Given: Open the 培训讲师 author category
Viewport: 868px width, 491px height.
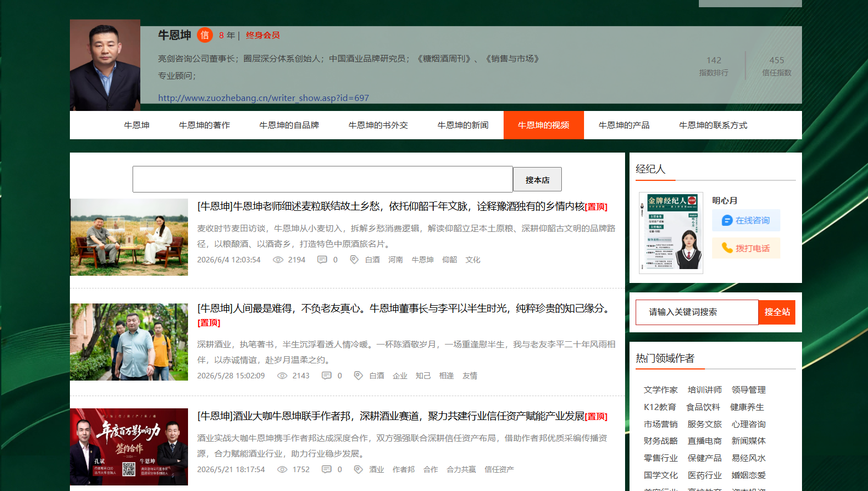Looking at the screenshot, I should [704, 390].
